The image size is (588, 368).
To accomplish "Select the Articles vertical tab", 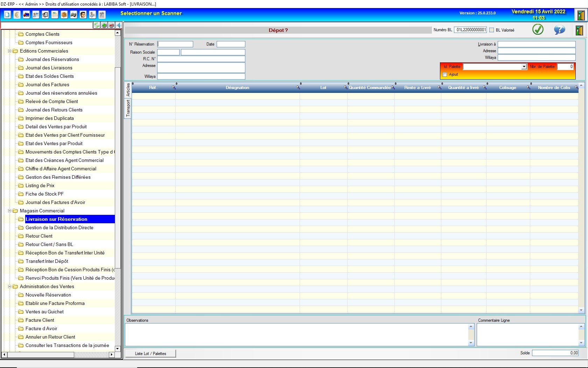I will pos(128,90).
